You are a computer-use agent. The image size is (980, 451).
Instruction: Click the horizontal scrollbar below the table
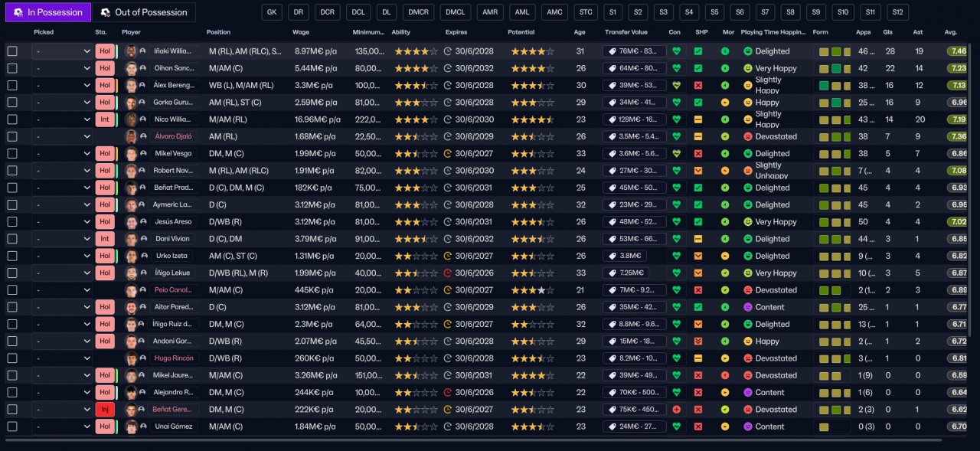(473, 440)
